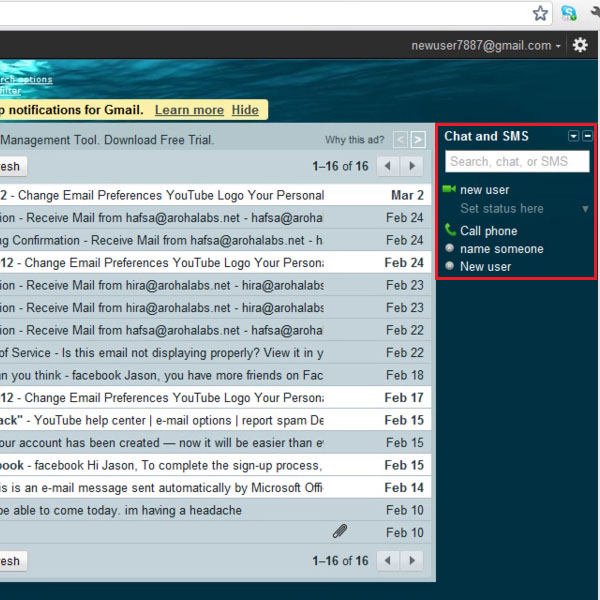Screen dimensions: 600x600
Task: Click the new user name in chat
Action: tap(484, 190)
